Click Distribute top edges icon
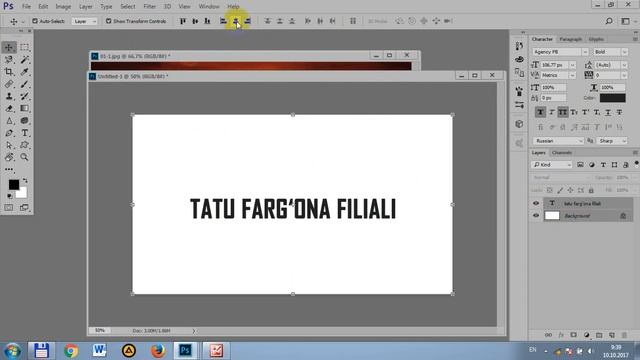This screenshot has height=360, width=640. 267,21
